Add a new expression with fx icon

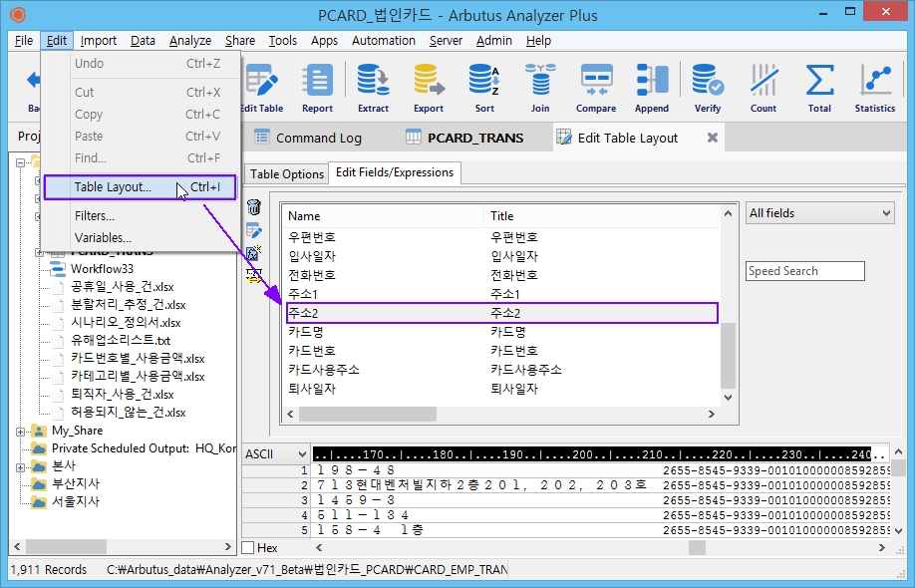point(254,252)
